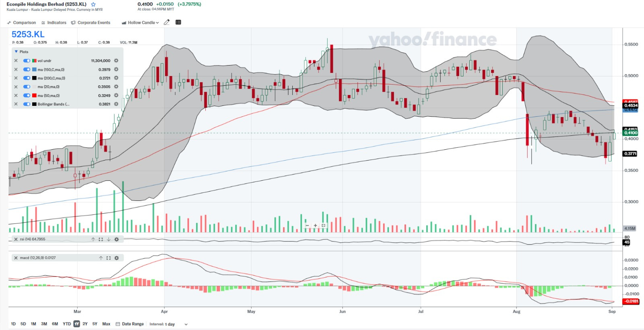Maximize the macd panel
644x330 pixels.
(108, 258)
